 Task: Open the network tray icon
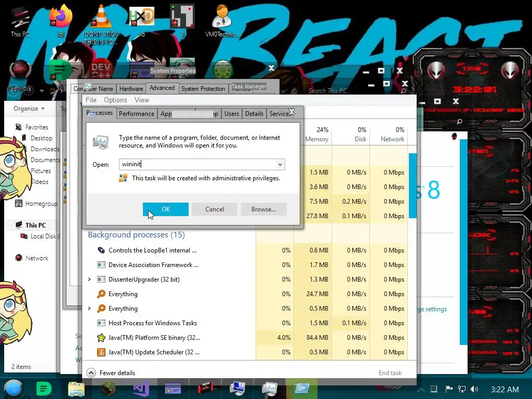pyautogui.click(x=462, y=389)
